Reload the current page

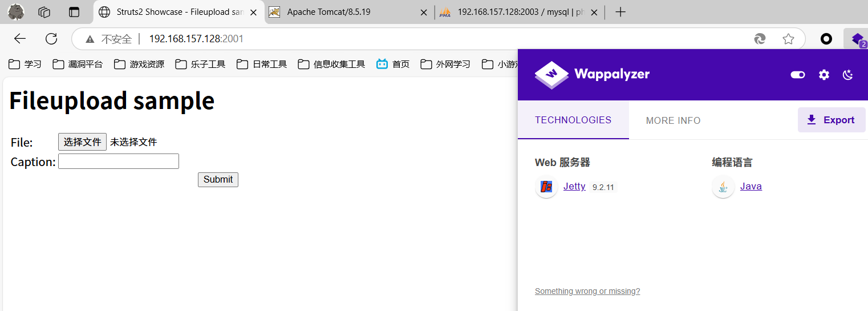51,39
